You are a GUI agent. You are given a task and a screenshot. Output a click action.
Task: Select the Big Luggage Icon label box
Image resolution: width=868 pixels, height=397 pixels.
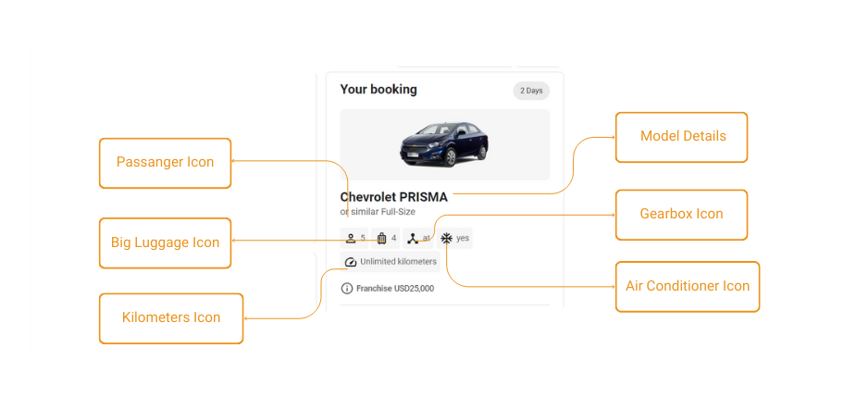[x=165, y=243]
